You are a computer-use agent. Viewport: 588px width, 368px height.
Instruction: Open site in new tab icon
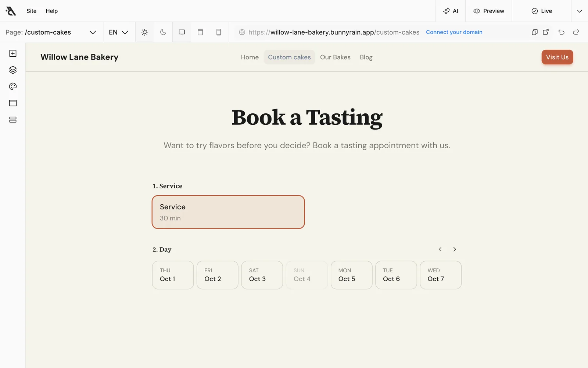coord(546,32)
